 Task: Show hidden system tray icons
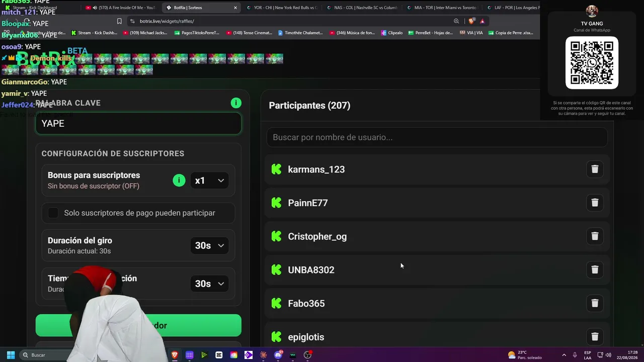(x=563, y=355)
